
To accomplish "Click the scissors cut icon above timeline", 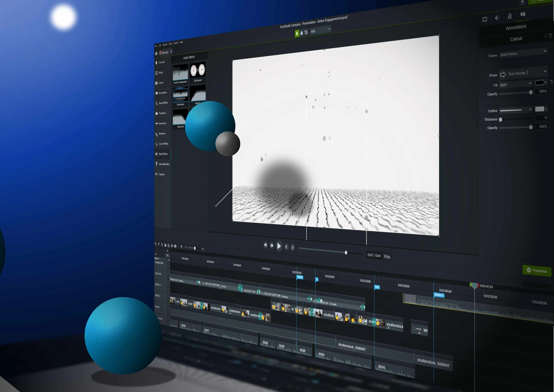I will (162, 245).
